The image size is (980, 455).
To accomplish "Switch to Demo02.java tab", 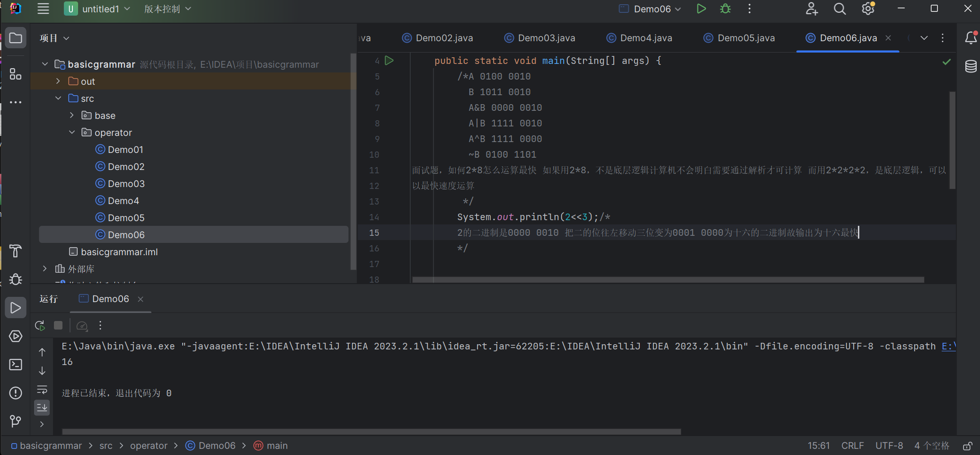I will pos(437,38).
